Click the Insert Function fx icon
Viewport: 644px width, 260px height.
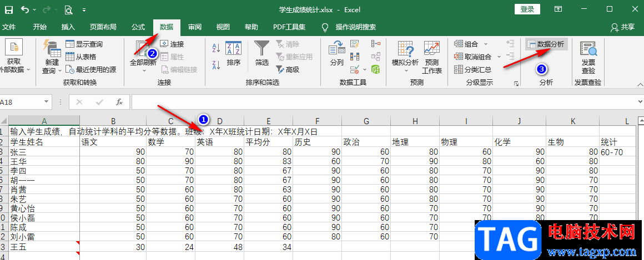pos(119,102)
